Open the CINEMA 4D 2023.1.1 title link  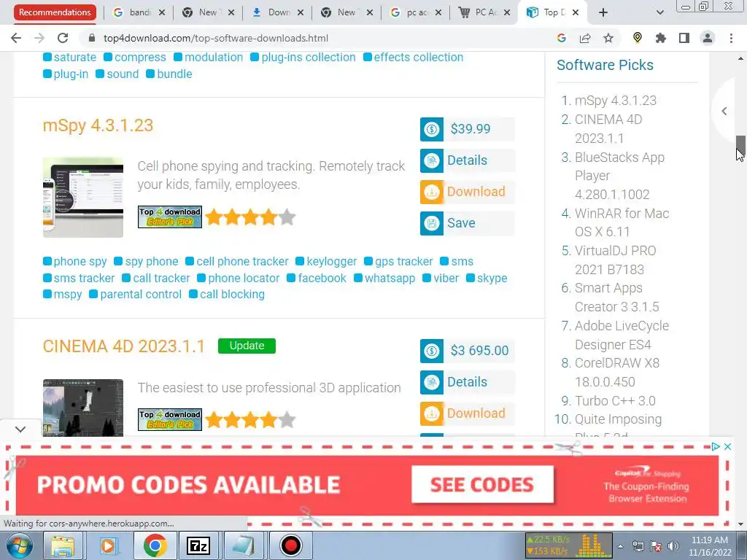click(x=124, y=346)
